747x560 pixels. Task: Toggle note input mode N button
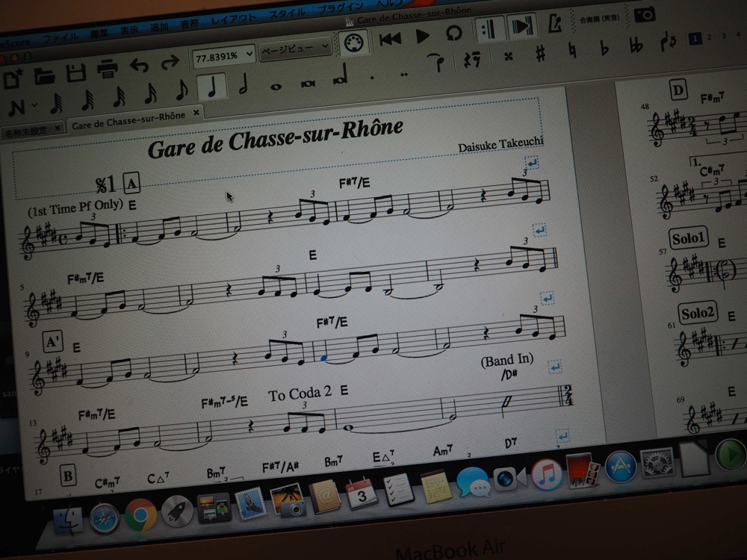point(16,108)
